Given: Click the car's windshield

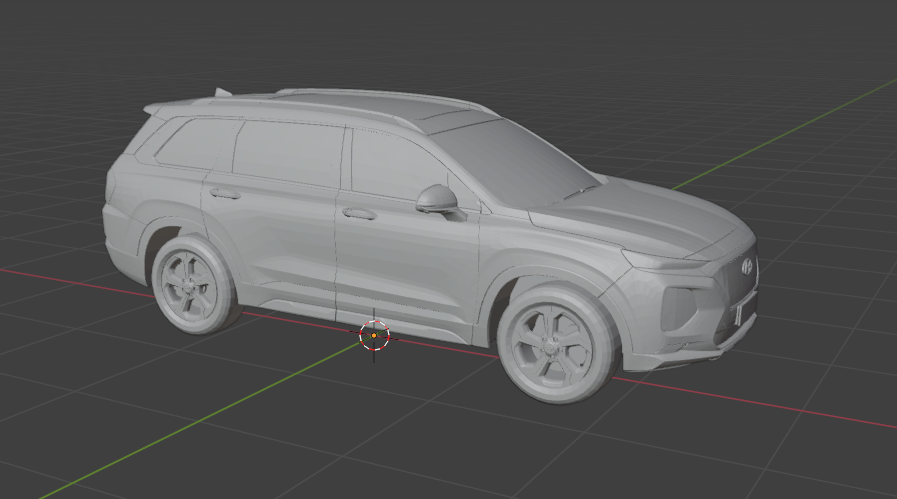Looking at the screenshot, I should pyautogui.click(x=518, y=161).
